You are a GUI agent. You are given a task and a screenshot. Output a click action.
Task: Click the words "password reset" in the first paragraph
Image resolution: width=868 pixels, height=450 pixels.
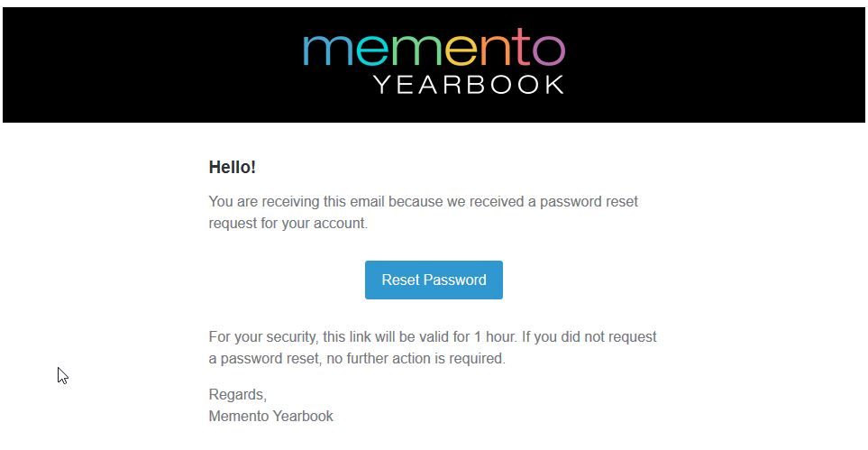[x=589, y=202]
